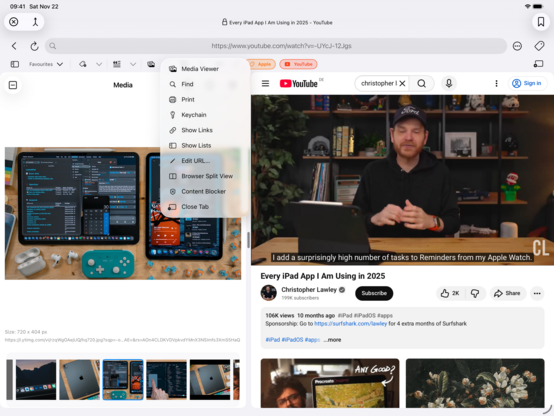
Task: Click the media image URL text
Action: pyautogui.click(x=122, y=340)
